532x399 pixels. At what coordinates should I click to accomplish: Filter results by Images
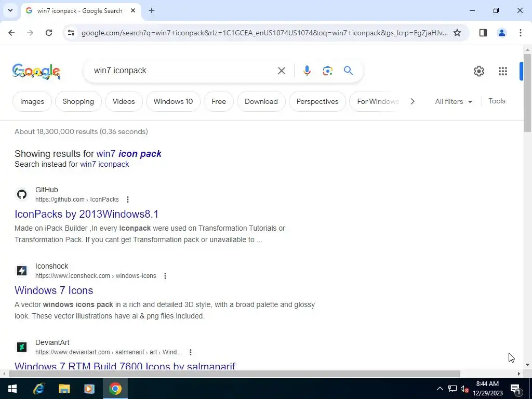click(32, 101)
